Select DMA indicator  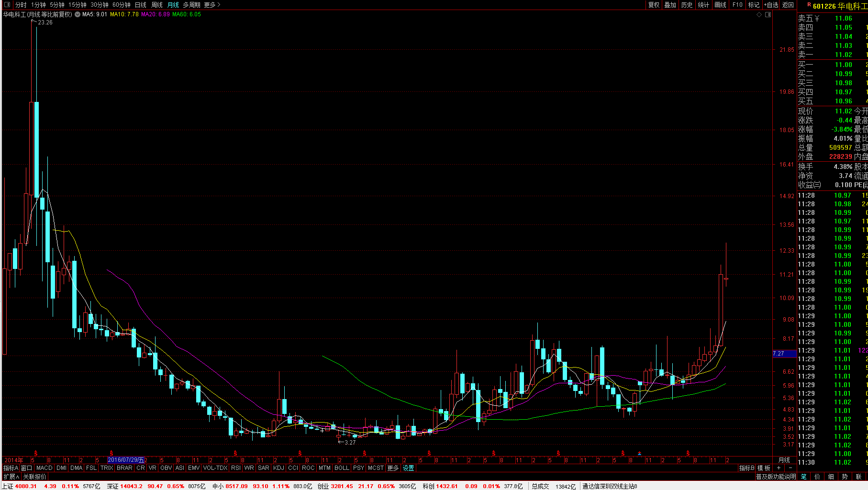77,468
